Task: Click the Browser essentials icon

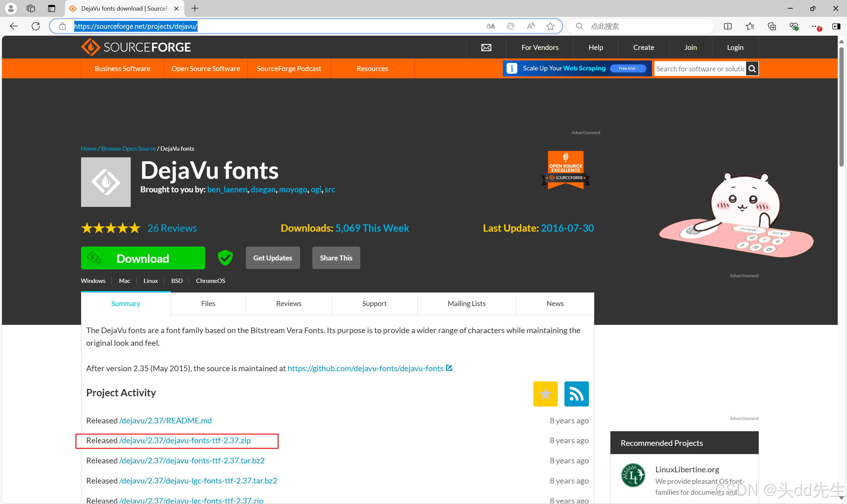Action: click(x=794, y=26)
